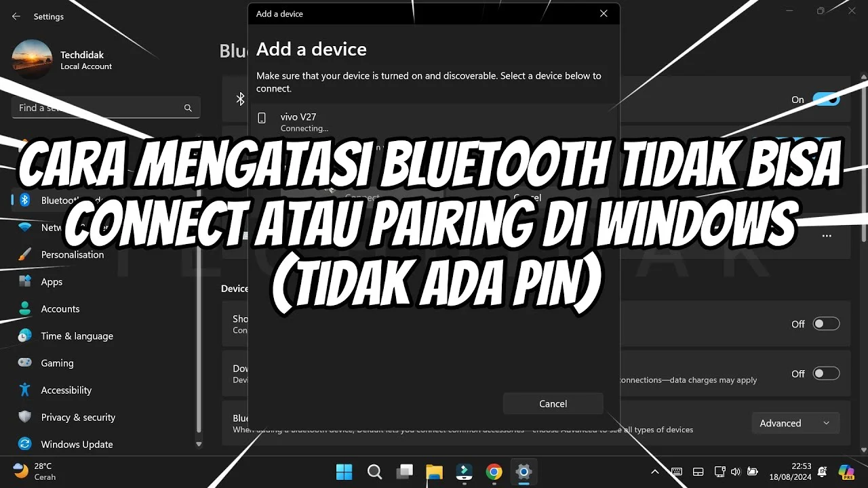Open Google Chrome from the taskbar
This screenshot has height=488, width=868.
pos(494,472)
